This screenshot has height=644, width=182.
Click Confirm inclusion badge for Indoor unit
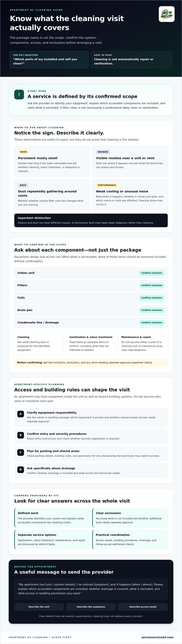coord(152,273)
